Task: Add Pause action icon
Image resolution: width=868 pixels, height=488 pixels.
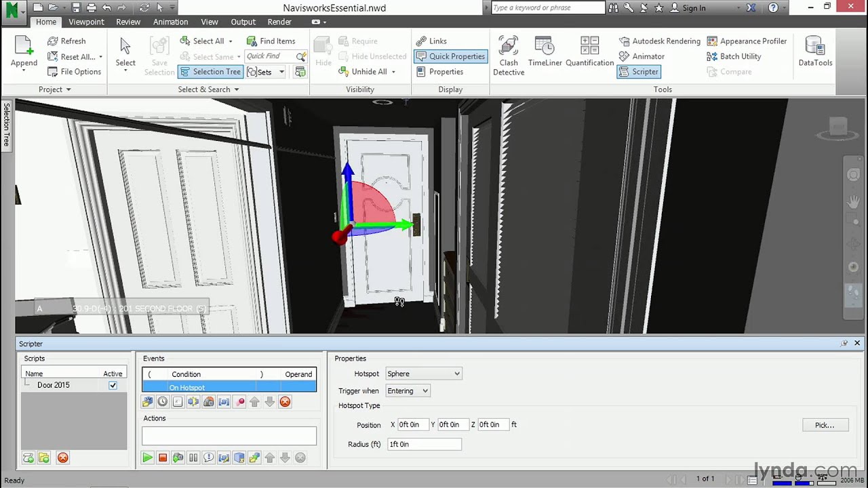Action: coord(193,458)
